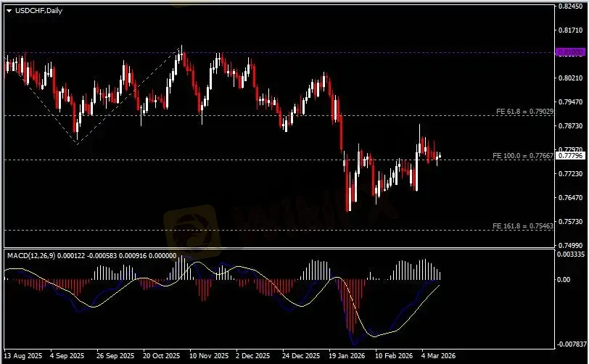
Task: Click the 0.80210 price on the scale
Action: (x=571, y=78)
